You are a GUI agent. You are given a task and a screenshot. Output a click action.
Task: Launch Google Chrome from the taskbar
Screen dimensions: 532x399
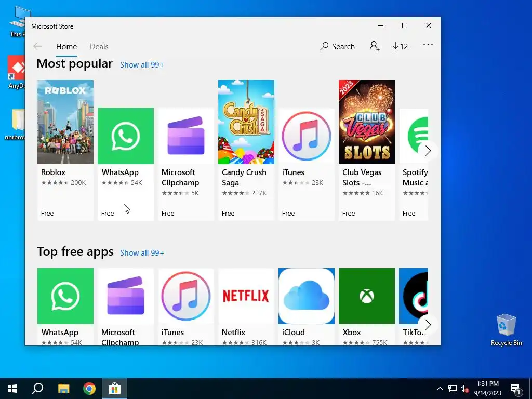89,389
